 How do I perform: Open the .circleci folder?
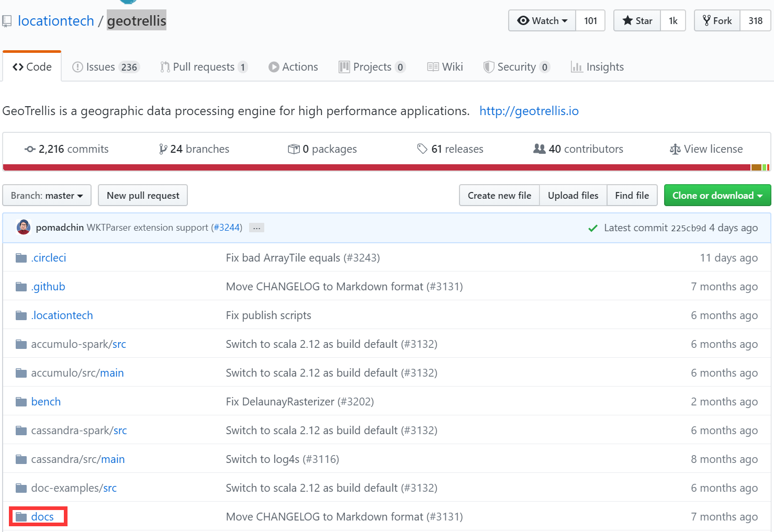coord(49,258)
